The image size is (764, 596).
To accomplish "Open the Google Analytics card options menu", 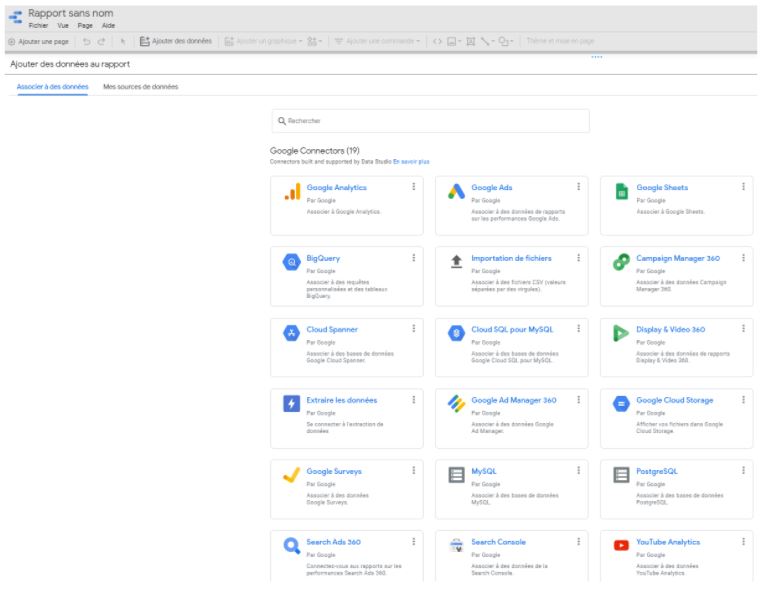I will pos(414,187).
